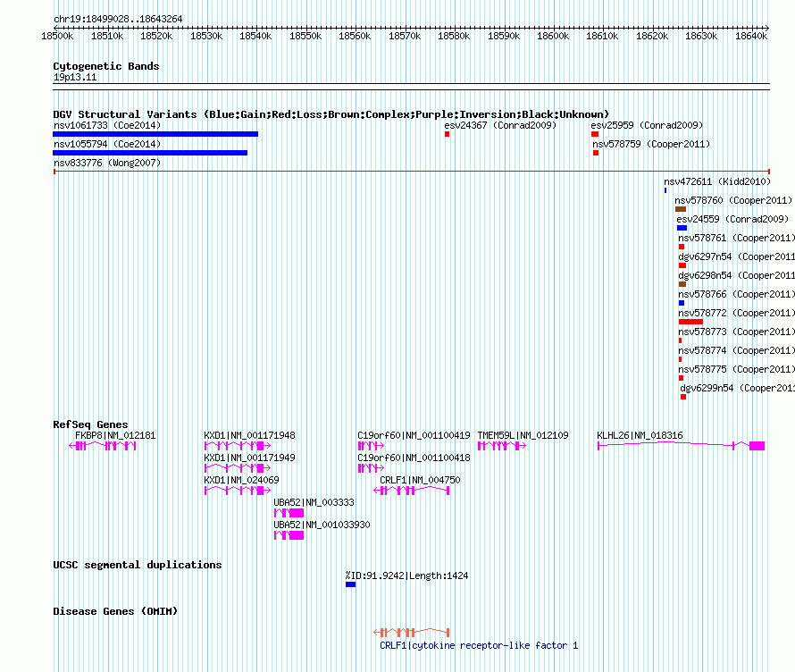Click the 18500k ruler label

[x=57, y=36]
